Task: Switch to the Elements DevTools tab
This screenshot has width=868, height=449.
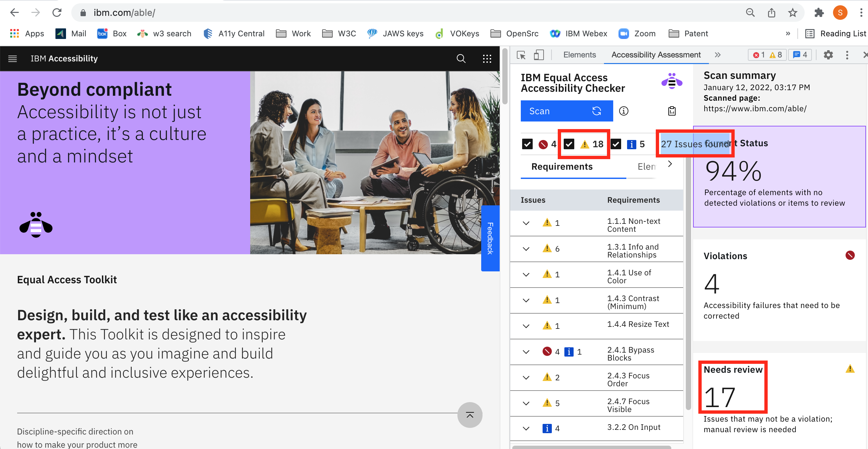Action: tap(580, 55)
